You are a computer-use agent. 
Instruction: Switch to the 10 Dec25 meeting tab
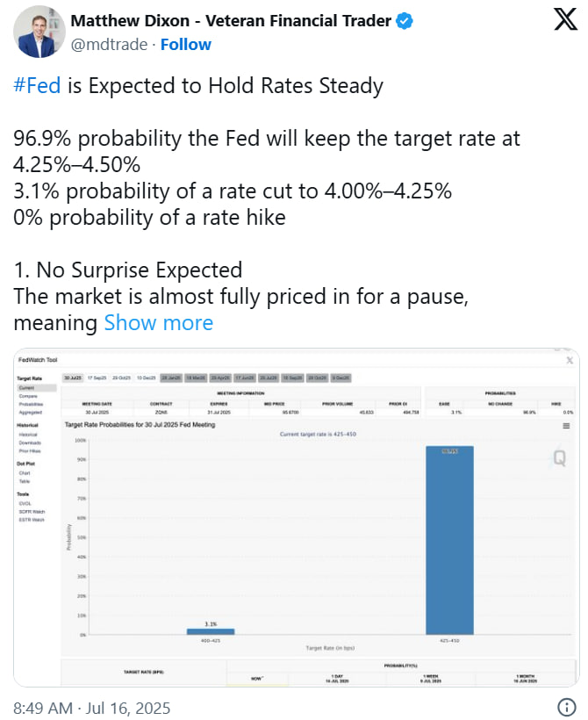tap(145, 378)
